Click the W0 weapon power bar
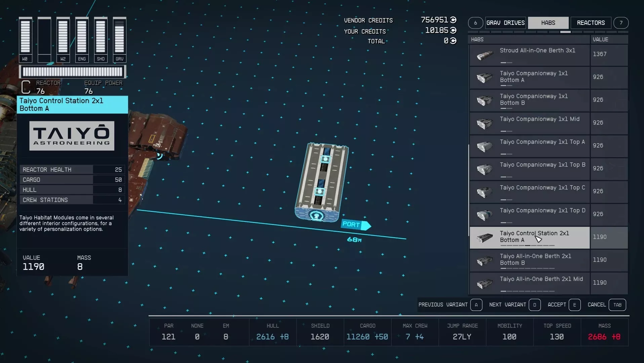The image size is (644, 363). pos(25,40)
